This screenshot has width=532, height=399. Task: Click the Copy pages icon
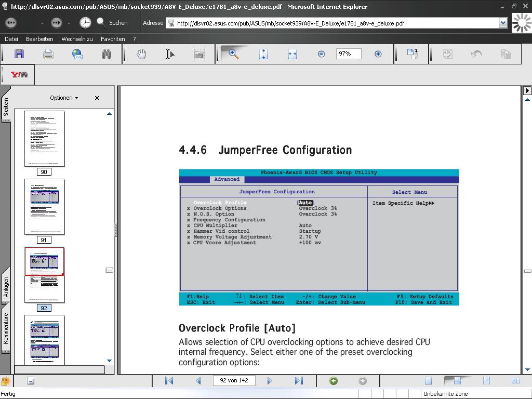pos(506,54)
